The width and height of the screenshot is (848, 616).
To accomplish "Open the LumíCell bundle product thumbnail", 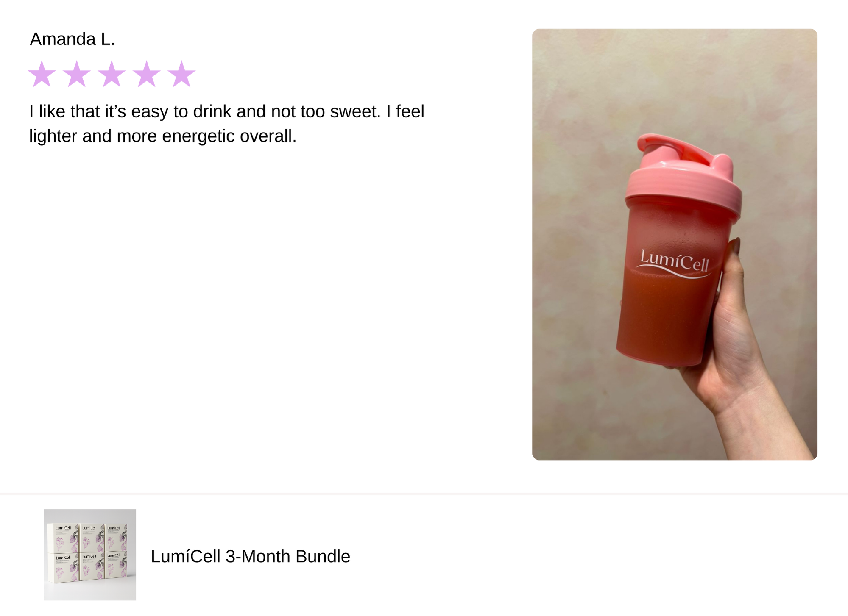I will pos(90,555).
